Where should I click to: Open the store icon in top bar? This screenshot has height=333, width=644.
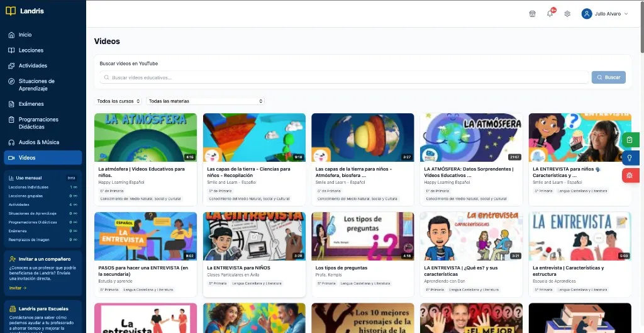click(532, 14)
